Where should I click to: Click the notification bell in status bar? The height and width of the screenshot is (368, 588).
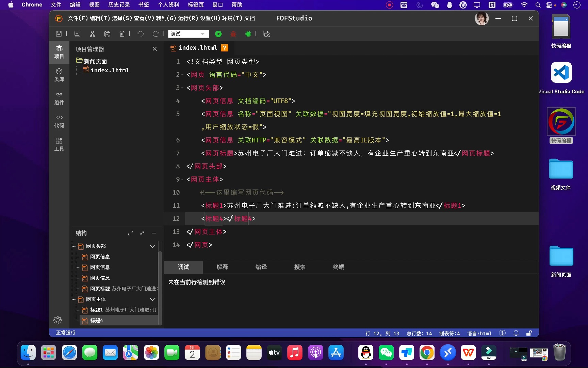pos(516,333)
